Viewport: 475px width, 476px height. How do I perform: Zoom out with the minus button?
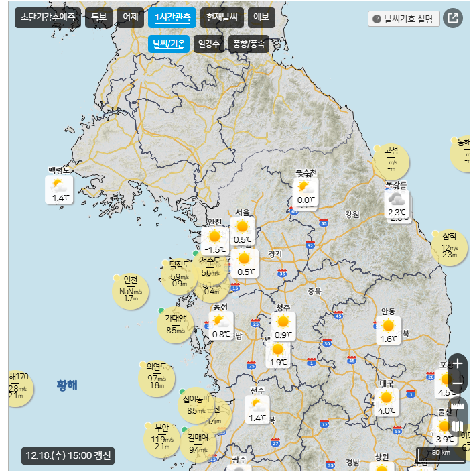point(458,383)
